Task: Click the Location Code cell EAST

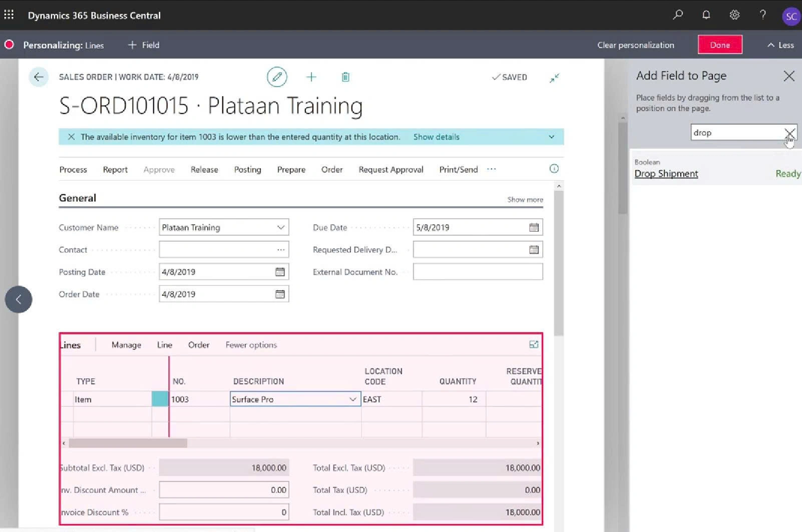Action: (x=391, y=399)
